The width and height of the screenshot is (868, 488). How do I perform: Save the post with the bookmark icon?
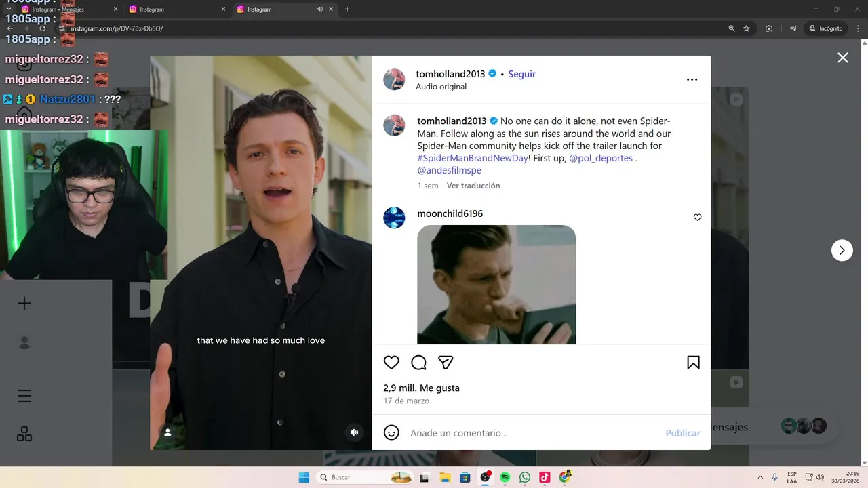(x=693, y=363)
